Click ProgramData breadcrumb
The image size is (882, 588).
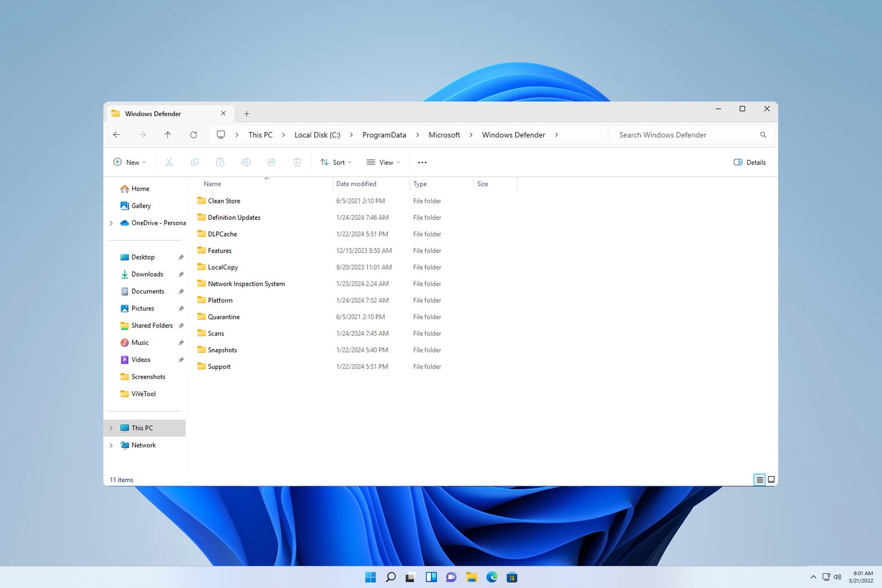(x=384, y=135)
